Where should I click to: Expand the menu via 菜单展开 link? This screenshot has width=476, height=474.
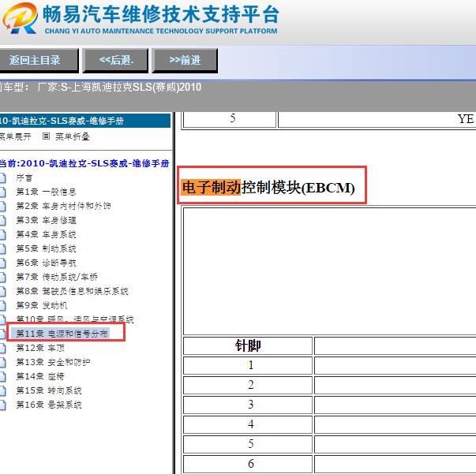[x=15, y=136]
